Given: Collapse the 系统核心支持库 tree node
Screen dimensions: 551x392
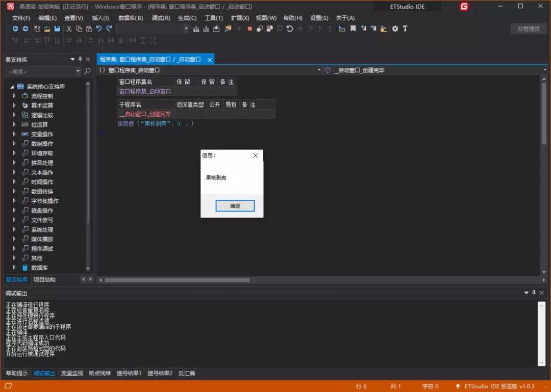Looking at the screenshot, I should pyautogui.click(x=12, y=86).
